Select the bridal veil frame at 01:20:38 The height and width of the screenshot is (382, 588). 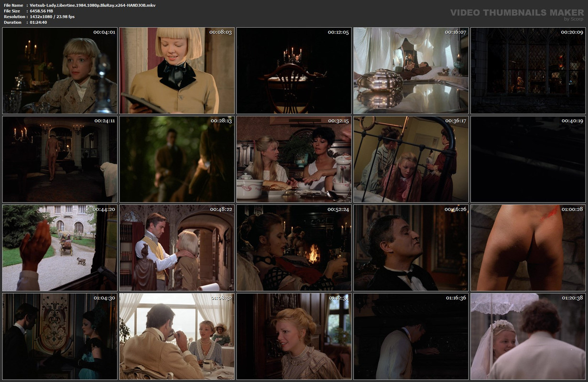coord(528,337)
